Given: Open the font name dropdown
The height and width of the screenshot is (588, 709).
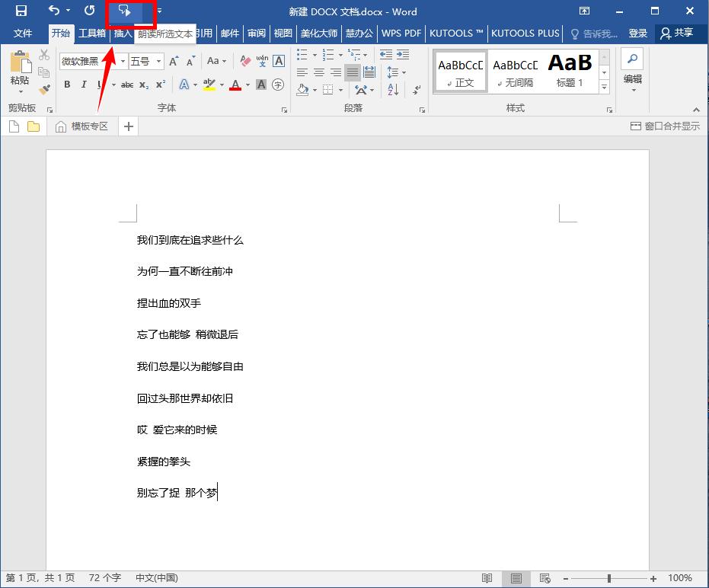Looking at the screenshot, I should 123,59.
